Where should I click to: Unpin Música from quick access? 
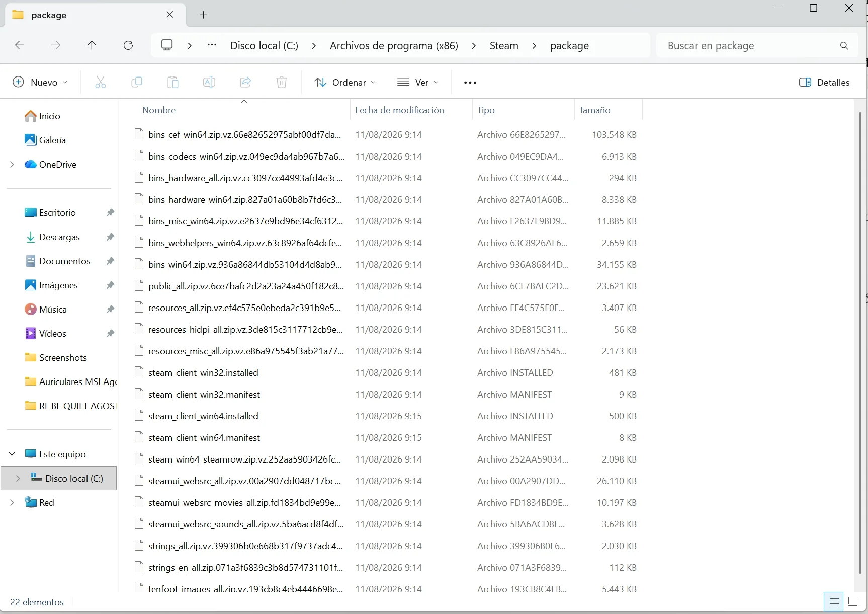pos(110,309)
